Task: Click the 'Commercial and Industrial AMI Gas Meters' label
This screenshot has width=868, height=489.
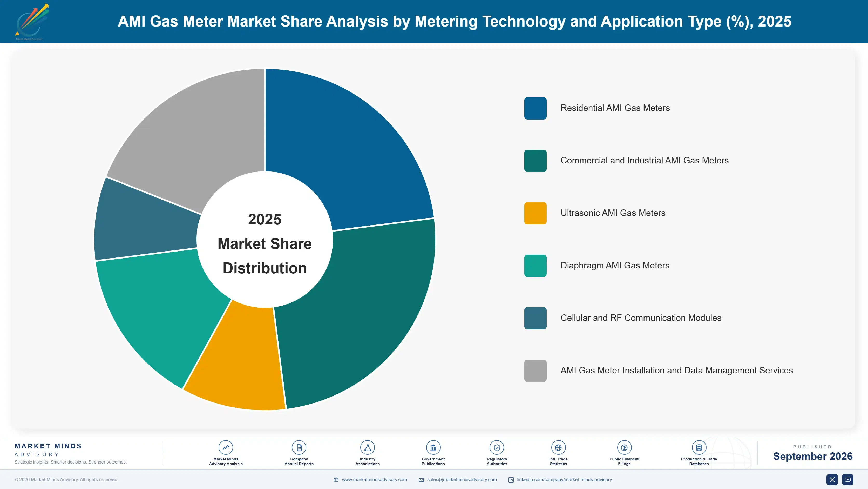Action: click(644, 161)
